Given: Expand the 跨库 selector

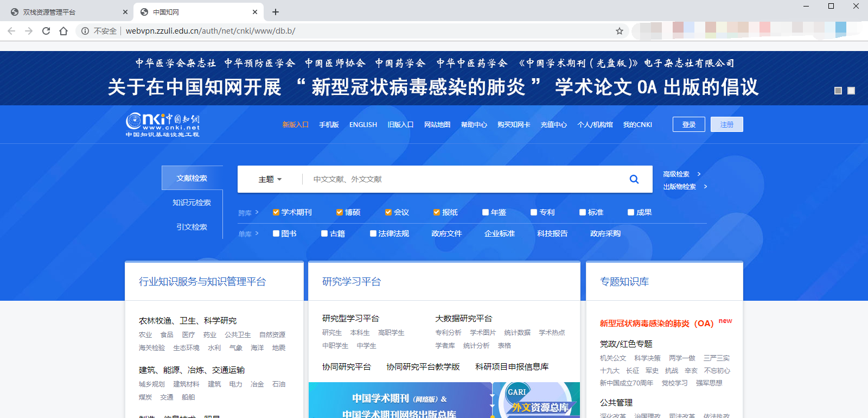Looking at the screenshot, I should tap(248, 213).
